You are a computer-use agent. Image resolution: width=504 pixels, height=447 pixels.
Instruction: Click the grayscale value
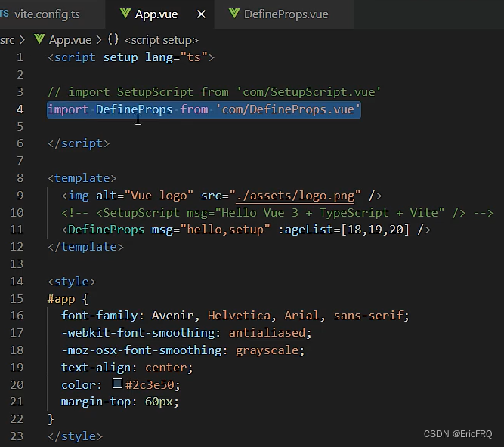(267, 350)
